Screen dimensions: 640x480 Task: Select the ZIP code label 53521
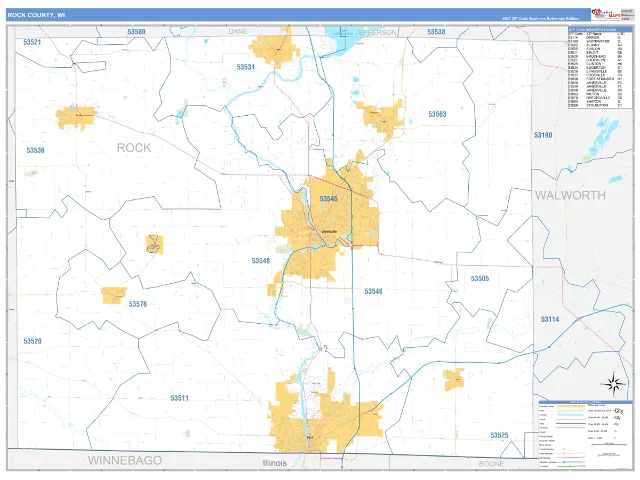coord(32,42)
